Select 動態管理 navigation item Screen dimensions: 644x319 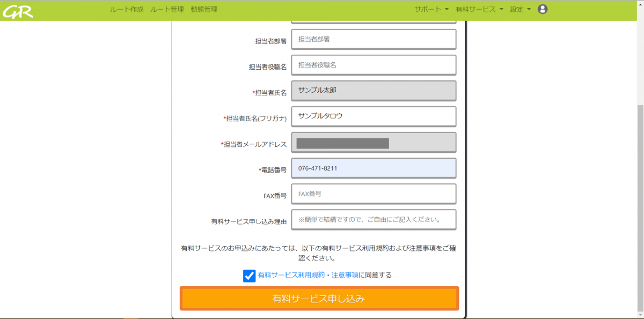click(204, 9)
